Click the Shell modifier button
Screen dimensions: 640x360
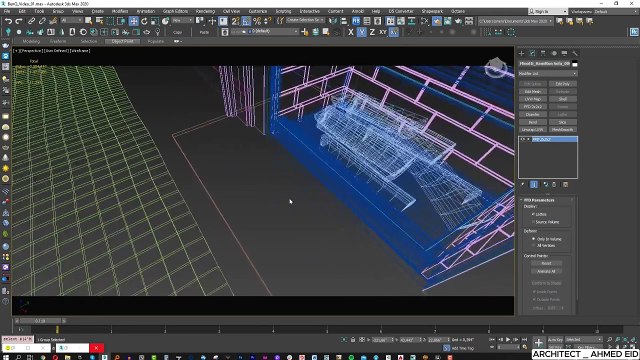[x=562, y=99]
